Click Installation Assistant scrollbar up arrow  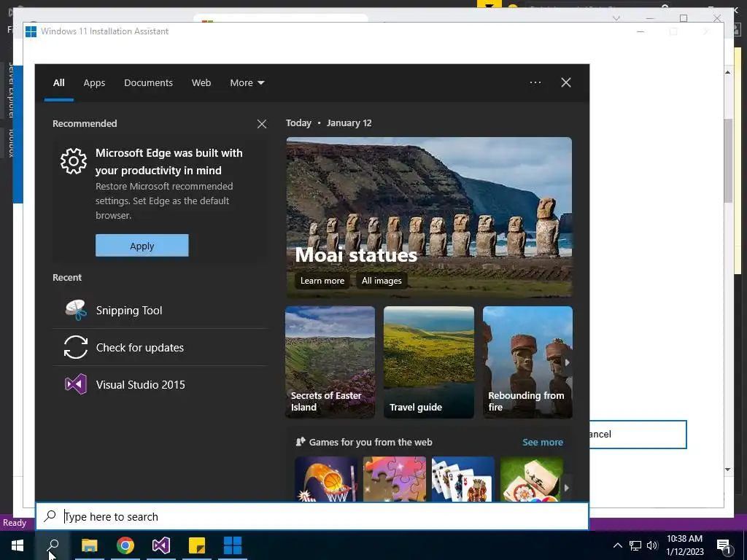point(728,72)
